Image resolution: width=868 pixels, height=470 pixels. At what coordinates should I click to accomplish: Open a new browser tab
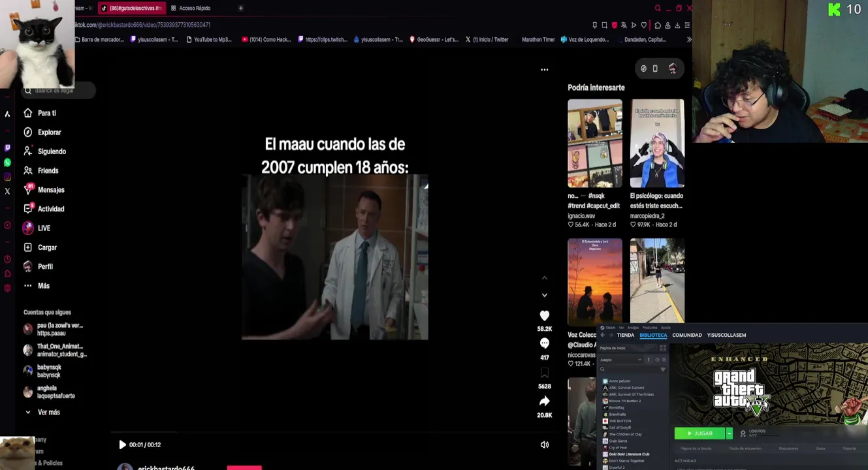[x=240, y=8]
